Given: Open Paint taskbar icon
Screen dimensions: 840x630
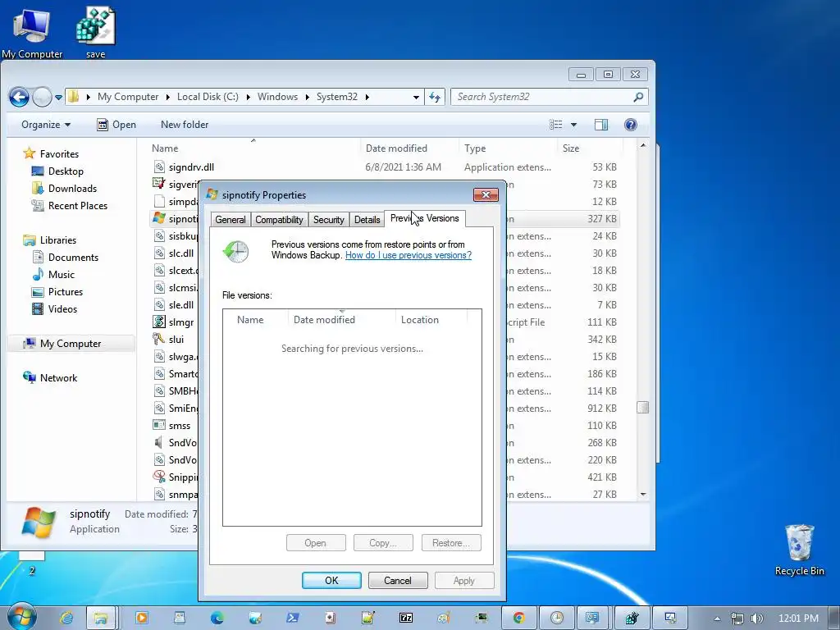Looking at the screenshot, I should (444, 618).
